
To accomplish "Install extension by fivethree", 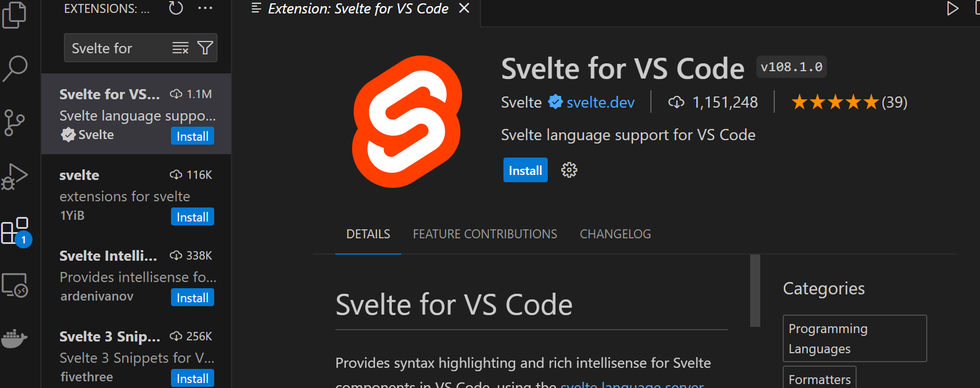I will click(x=192, y=378).
